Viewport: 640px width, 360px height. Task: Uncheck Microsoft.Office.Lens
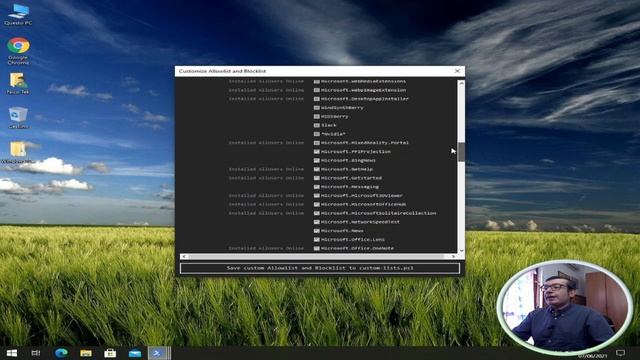coord(316,240)
